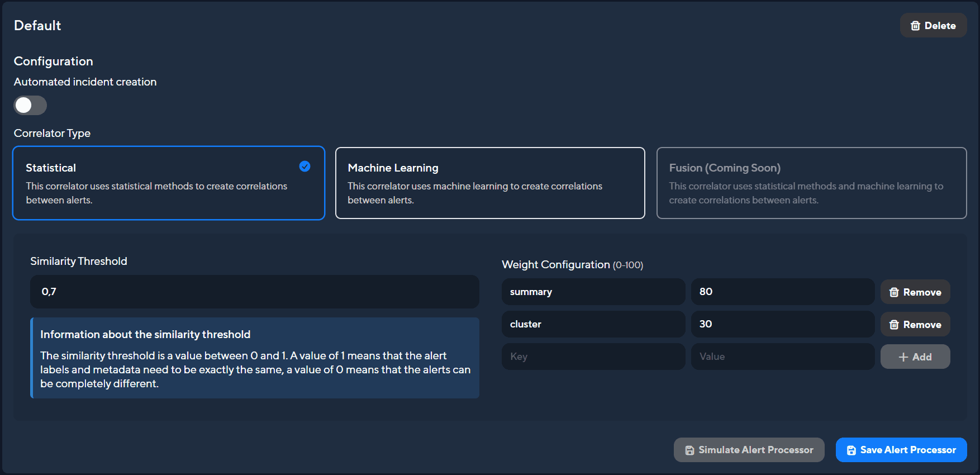The height and width of the screenshot is (475, 980).
Task: Click the Default title text
Action: pyautogui.click(x=37, y=26)
